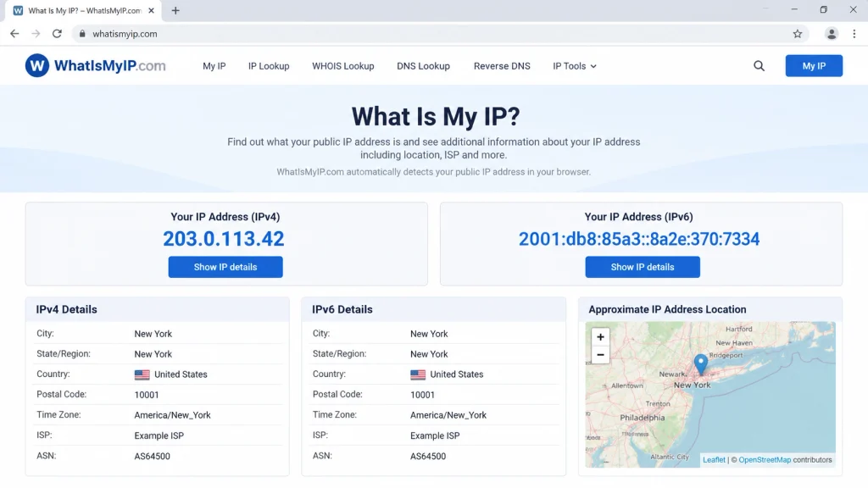Open WHOIS Lookup in navigation
868x488 pixels.
pos(342,66)
